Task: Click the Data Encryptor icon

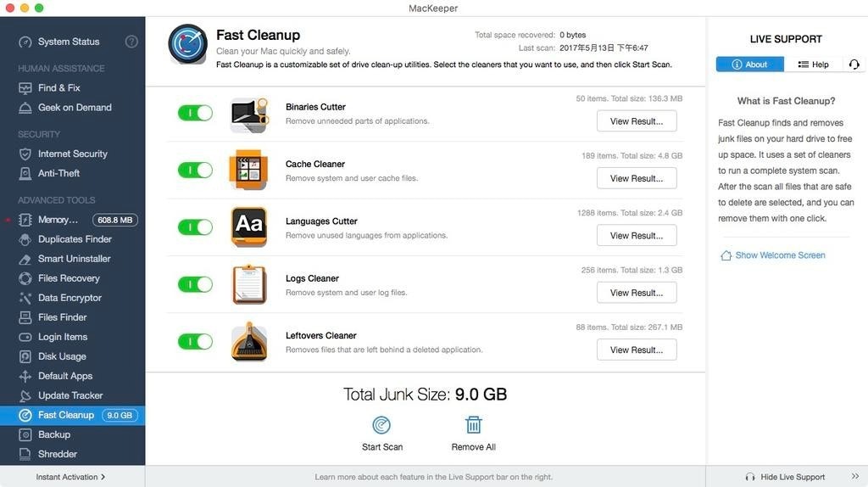Action: 25,298
